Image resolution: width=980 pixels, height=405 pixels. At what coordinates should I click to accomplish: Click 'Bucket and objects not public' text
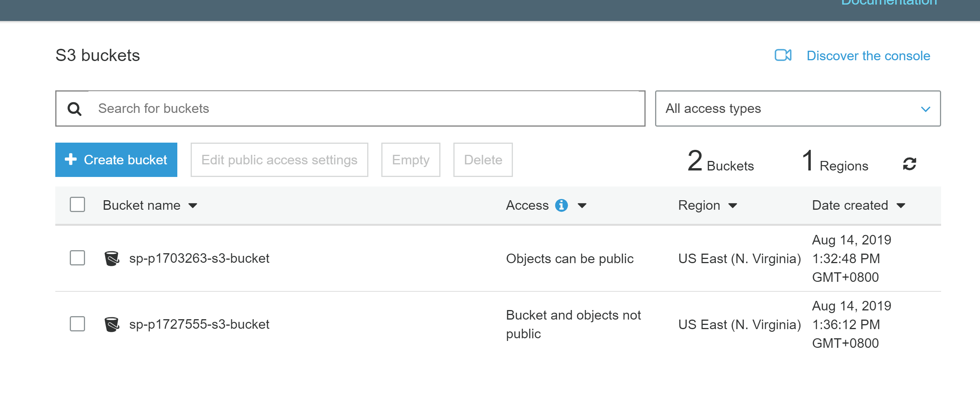coord(573,324)
